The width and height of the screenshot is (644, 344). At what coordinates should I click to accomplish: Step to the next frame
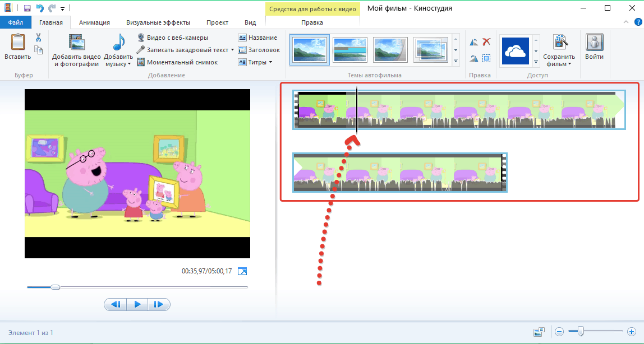(x=159, y=304)
